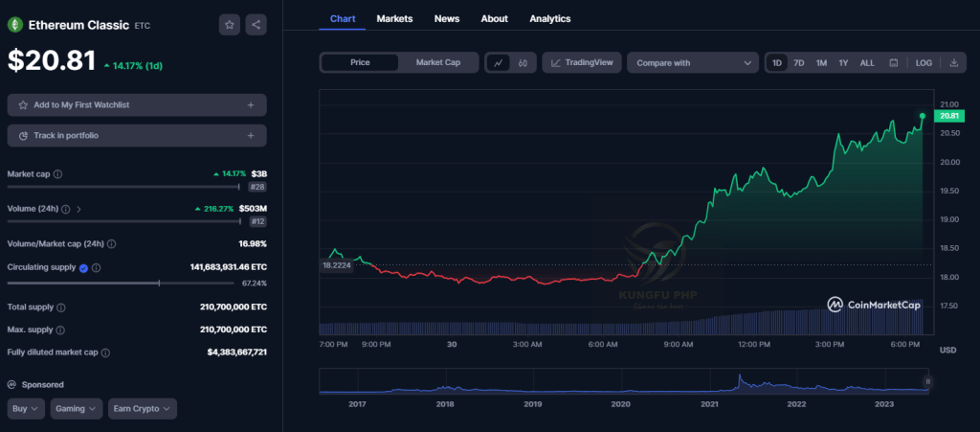The height and width of the screenshot is (432, 980).
Task: Open the Markets tab
Action: point(394,19)
